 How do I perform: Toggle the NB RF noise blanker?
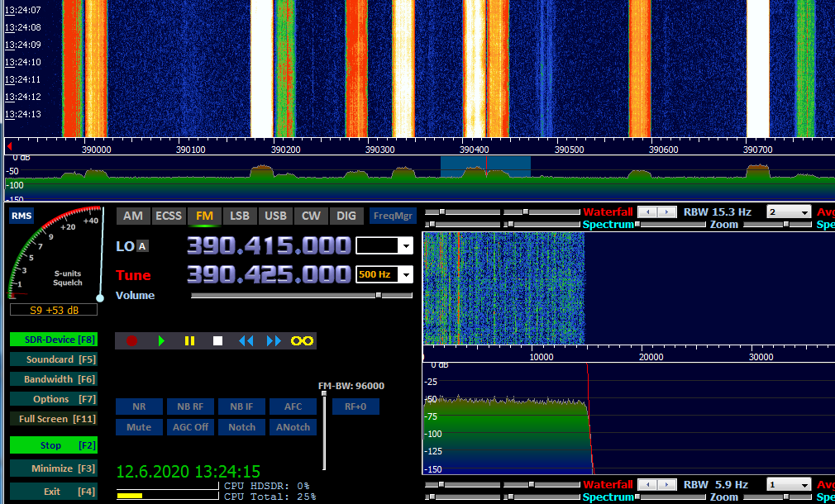point(190,407)
